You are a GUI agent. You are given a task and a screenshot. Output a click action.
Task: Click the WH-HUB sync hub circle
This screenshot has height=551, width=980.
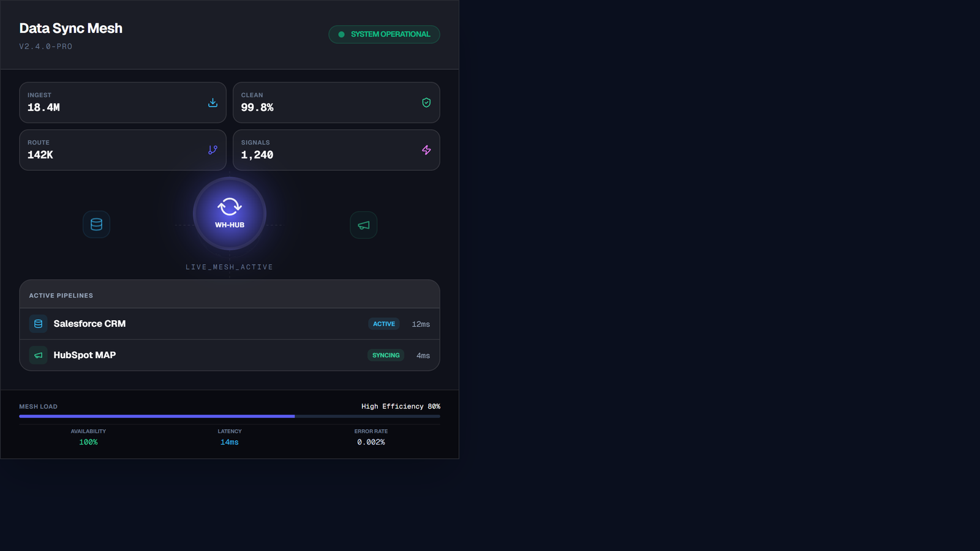230,214
